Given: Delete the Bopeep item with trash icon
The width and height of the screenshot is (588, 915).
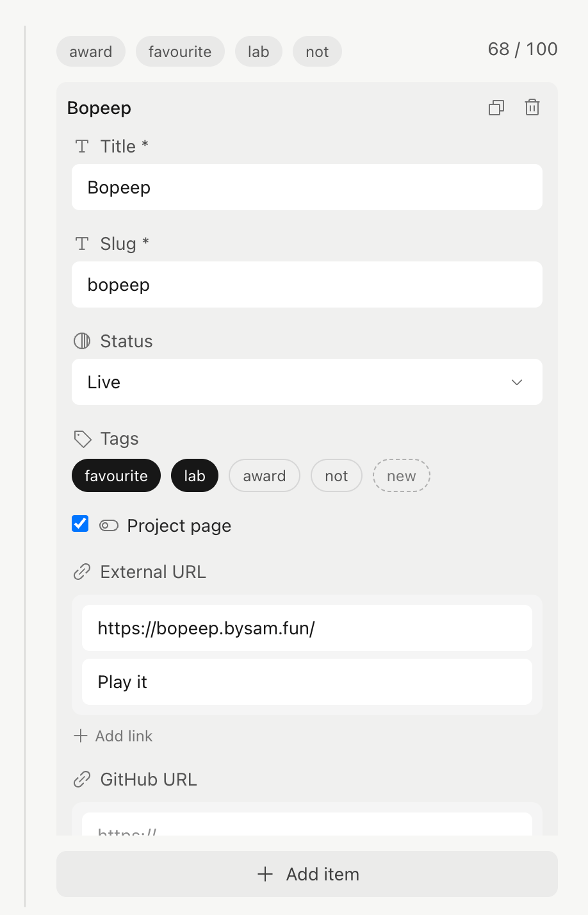Looking at the screenshot, I should (x=532, y=108).
